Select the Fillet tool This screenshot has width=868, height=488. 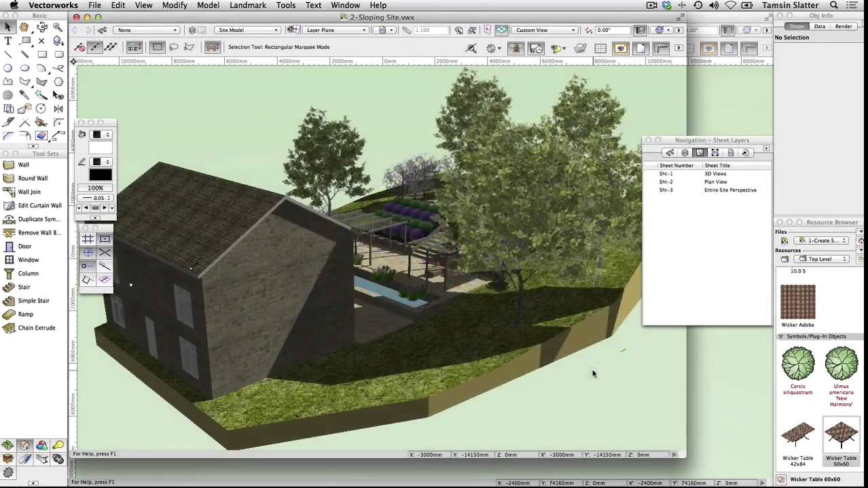pos(58,122)
